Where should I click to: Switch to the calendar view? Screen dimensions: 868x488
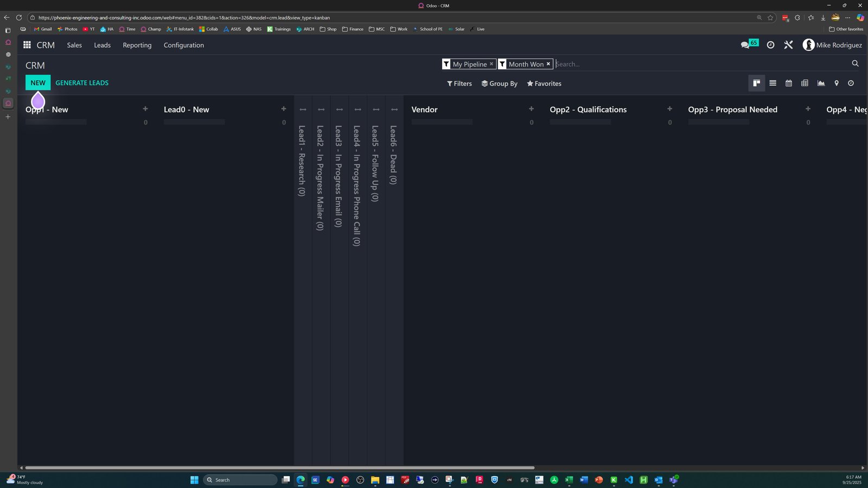click(x=789, y=83)
